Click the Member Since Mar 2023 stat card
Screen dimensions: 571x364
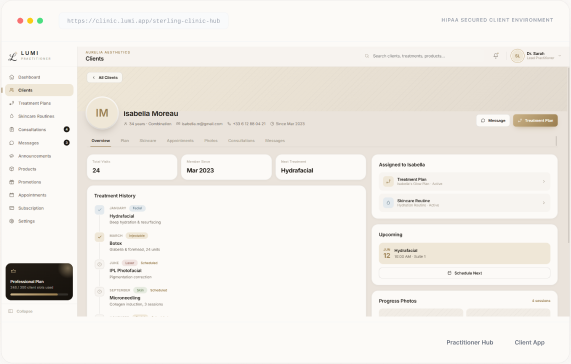pyautogui.click(x=226, y=167)
